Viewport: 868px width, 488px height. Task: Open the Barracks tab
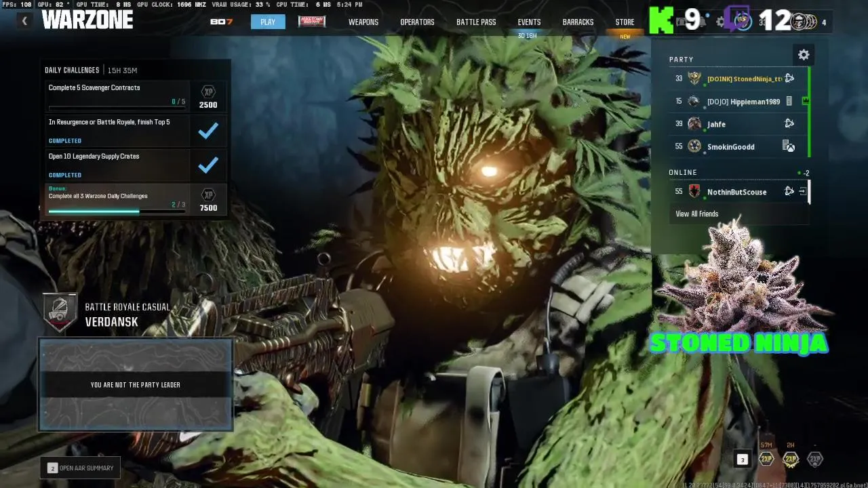pos(578,22)
